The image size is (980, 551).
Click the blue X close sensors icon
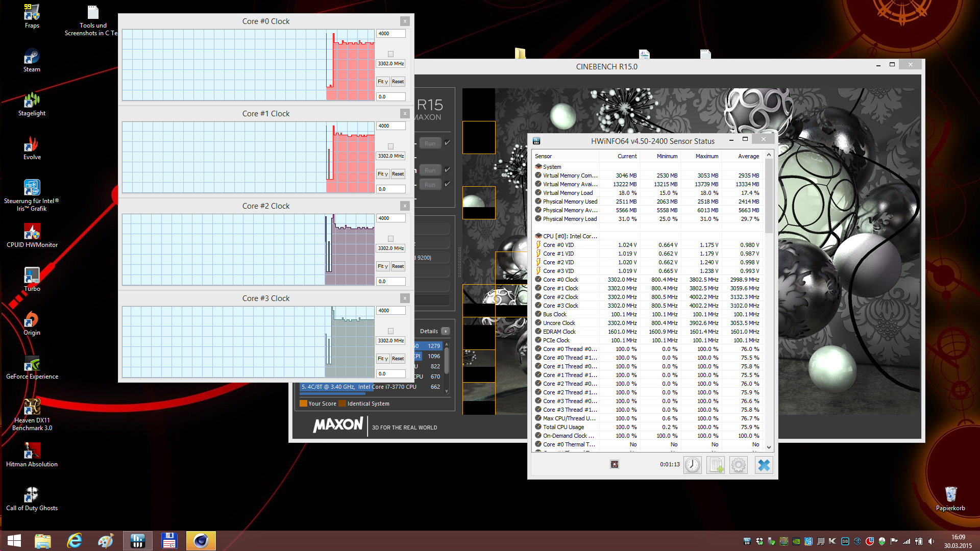(x=764, y=465)
